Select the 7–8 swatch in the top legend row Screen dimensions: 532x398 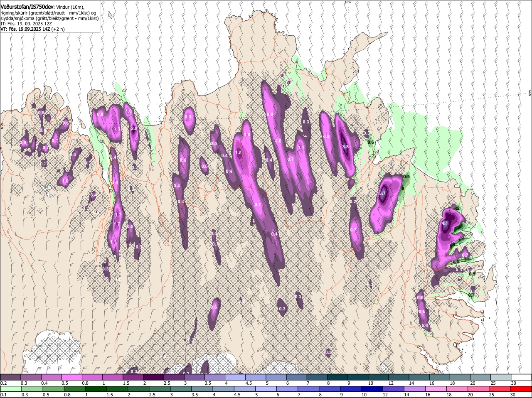317,377
